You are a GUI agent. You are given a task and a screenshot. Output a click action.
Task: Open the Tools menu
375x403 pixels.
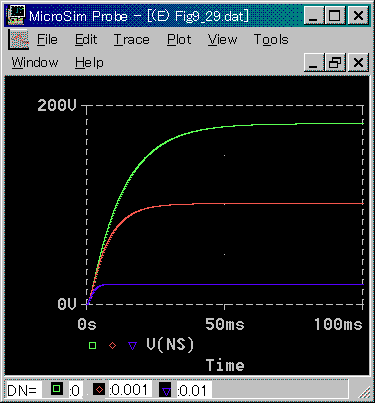(x=271, y=40)
